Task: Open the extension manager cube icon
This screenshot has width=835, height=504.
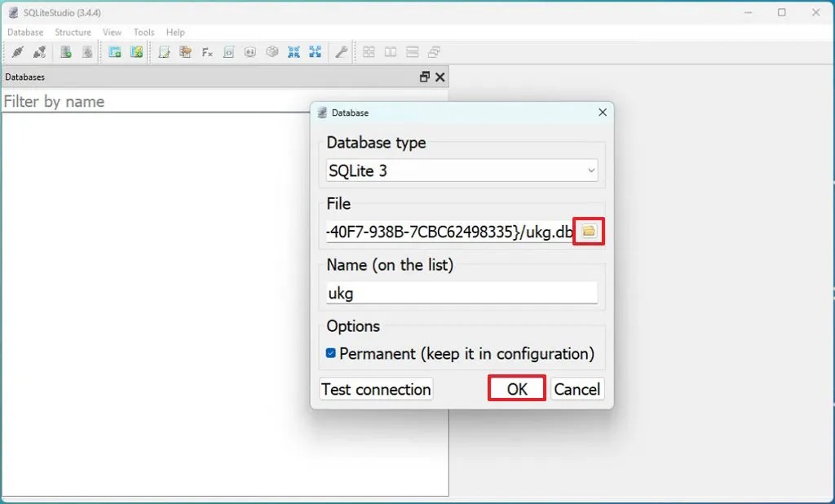Action: 272,51
